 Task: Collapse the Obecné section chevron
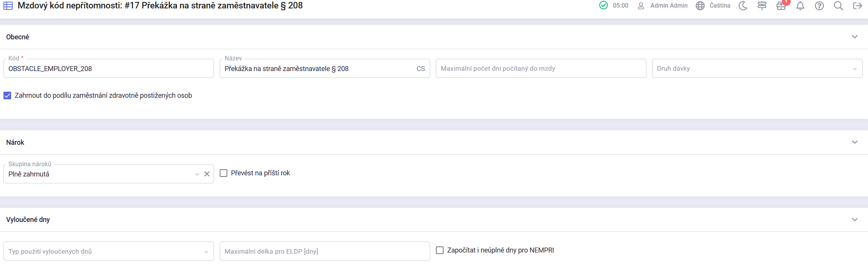tap(855, 37)
